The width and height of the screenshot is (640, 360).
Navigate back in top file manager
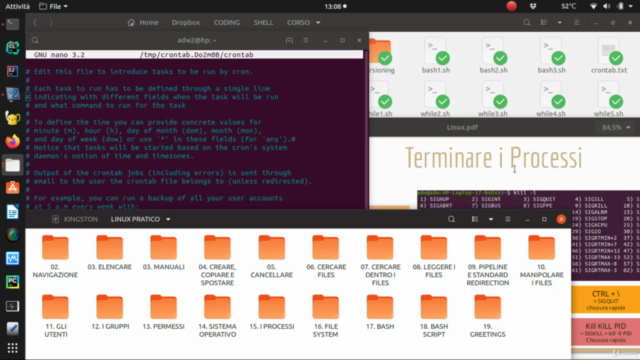(35, 22)
